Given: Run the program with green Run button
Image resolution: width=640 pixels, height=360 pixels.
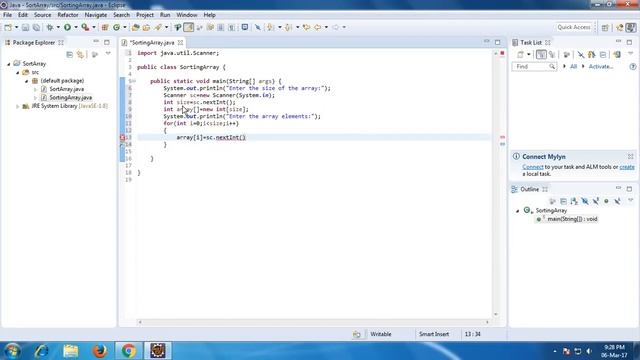Looking at the screenshot, I should pyautogui.click(x=67, y=27).
